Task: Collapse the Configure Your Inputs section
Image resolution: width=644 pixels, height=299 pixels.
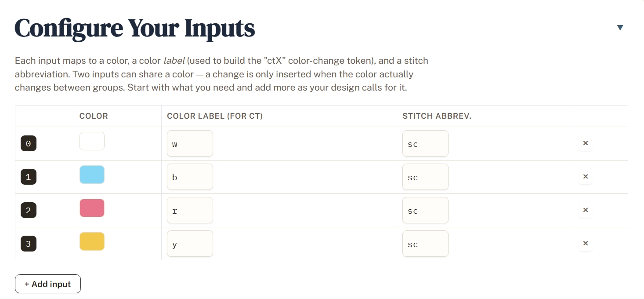Action: [620, 28]
